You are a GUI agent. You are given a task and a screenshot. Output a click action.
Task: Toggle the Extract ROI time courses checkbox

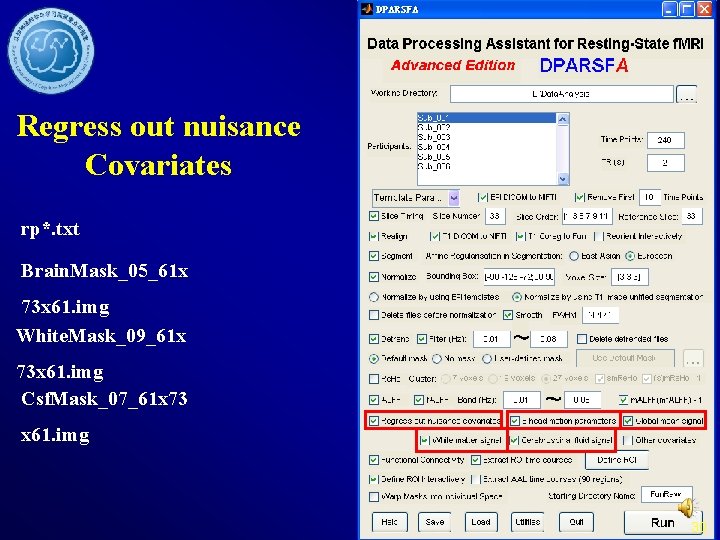tap(476, 460)
